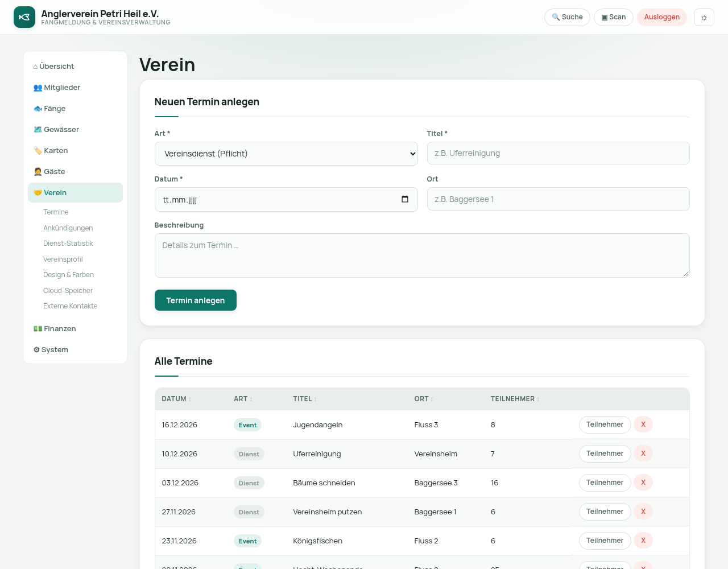Submit with Termin anlegen button
This screenshot has height=569, width=728.
196,300
